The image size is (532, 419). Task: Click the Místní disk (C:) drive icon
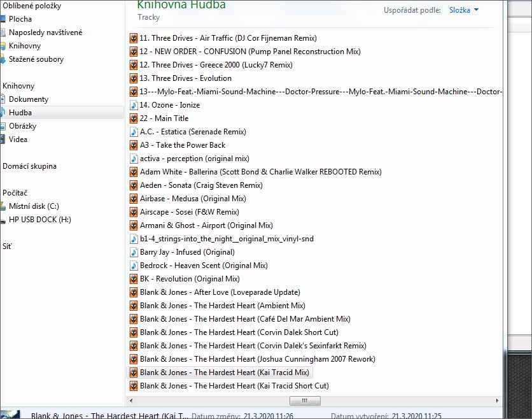point(3,206)
